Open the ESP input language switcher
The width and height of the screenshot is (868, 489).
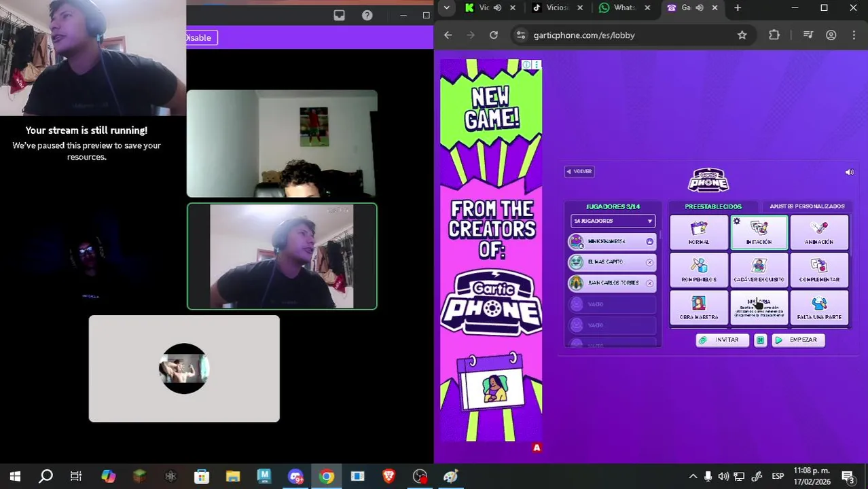point(778,476)
